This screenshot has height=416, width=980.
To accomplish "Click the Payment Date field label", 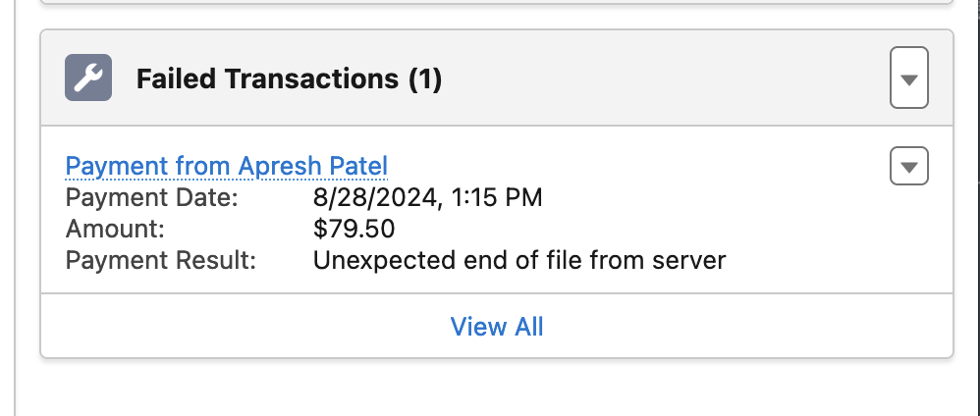I will (x=151, y=198).
